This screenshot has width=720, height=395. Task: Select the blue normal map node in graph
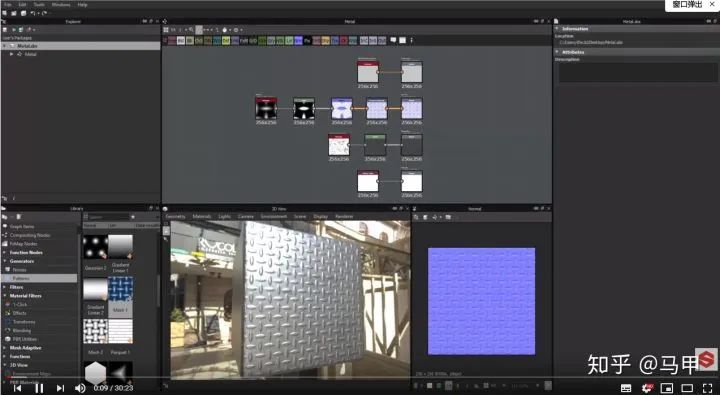(342, 109)
